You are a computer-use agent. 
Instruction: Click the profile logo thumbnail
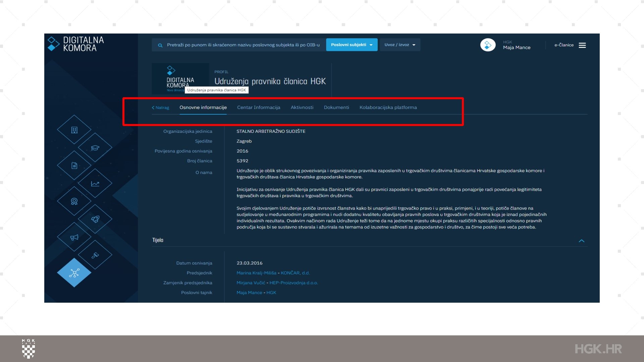[180, 79]
